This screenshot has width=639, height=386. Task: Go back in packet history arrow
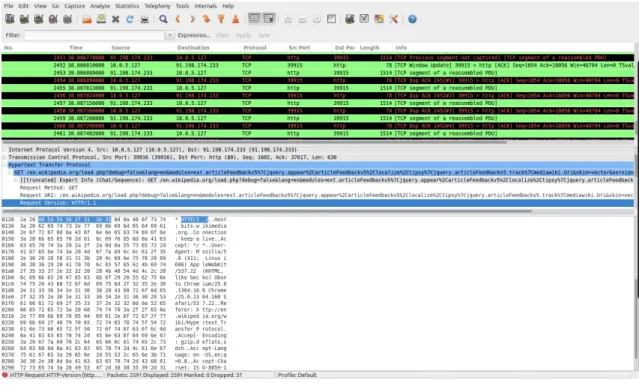(178, 19)
